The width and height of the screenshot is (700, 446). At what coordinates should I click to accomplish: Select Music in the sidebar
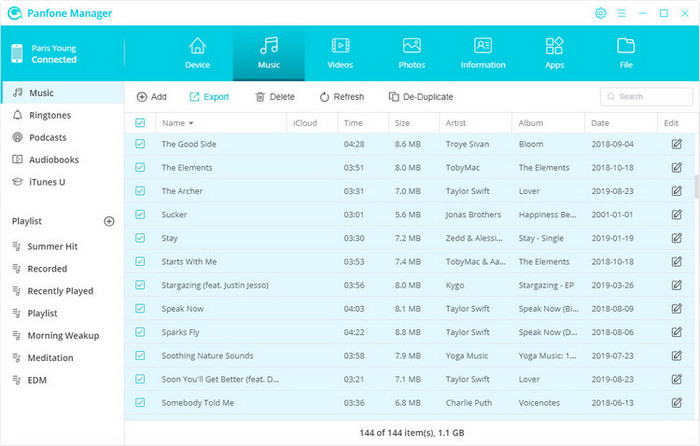coord(62,93)
